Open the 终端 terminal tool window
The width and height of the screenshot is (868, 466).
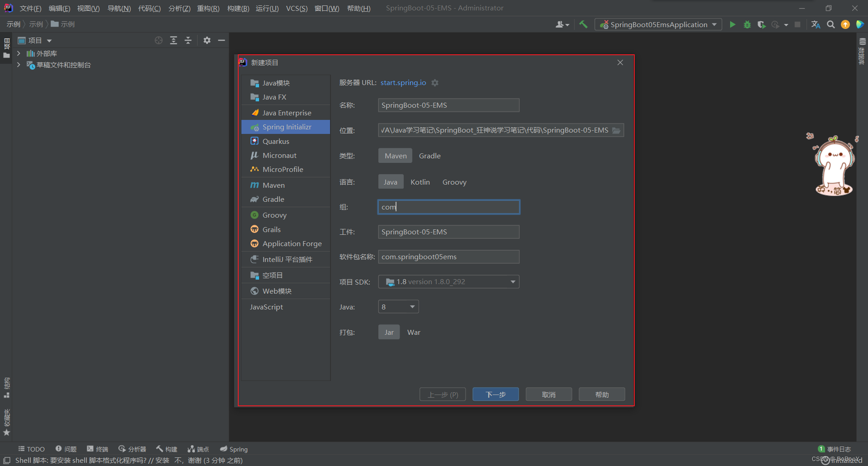click(98, 449)
